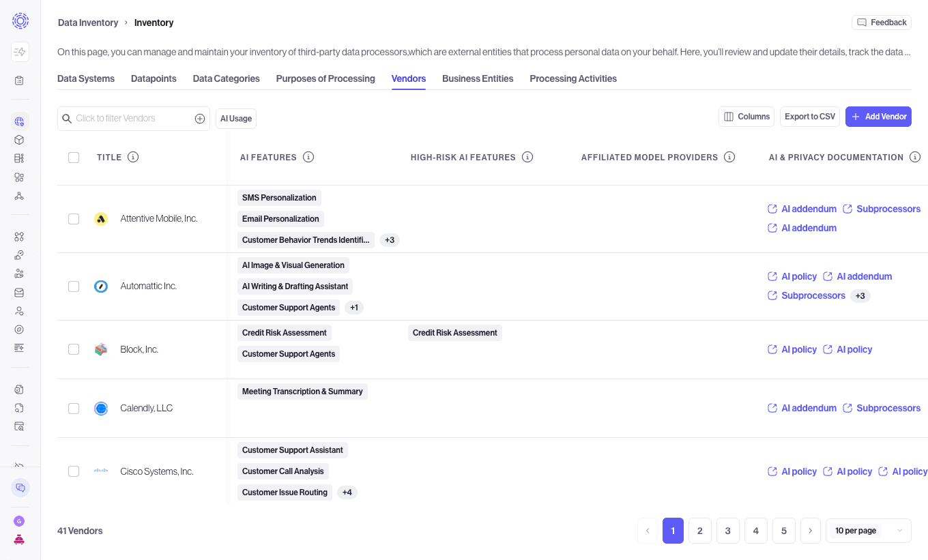Viewport: 928px width, 560px height.
Task: Focus the Click to filter Vendors field
Action: (134, 119)
